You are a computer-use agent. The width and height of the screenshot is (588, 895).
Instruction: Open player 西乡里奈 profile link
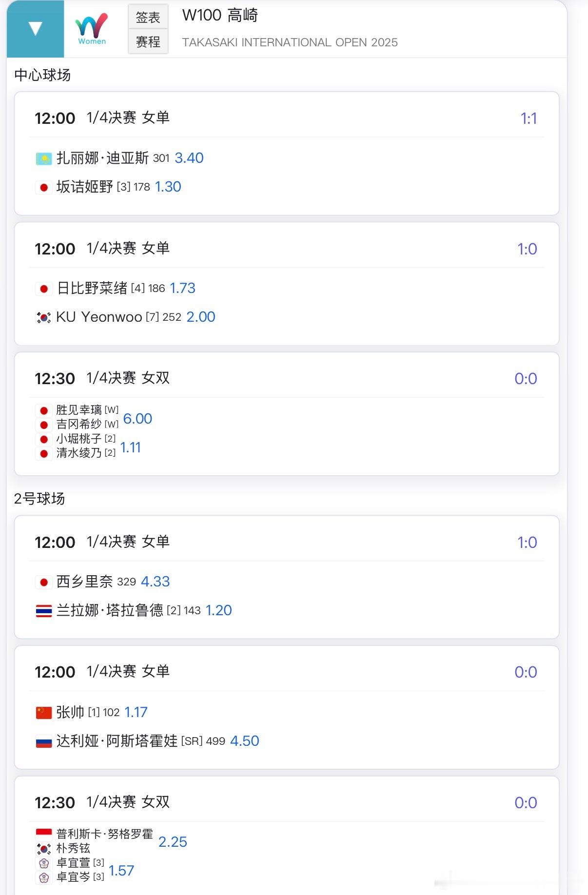tap(84, 582)
